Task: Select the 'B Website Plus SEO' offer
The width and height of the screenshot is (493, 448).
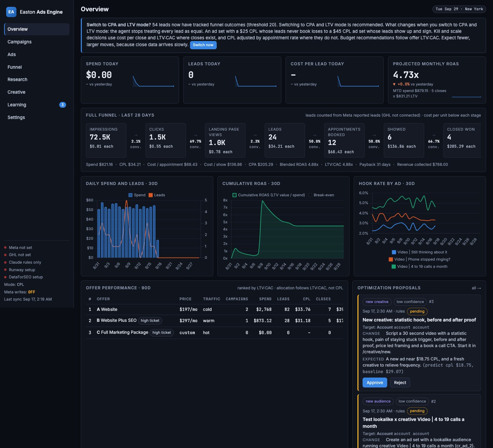Action: tap(214, 321)
